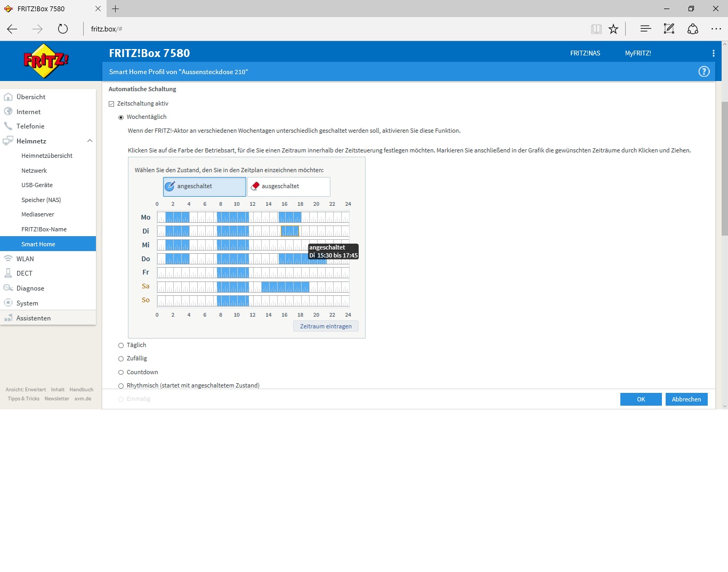Open the browser more actions menu
The width and height of the screenshot is (728, 572).
716,29
